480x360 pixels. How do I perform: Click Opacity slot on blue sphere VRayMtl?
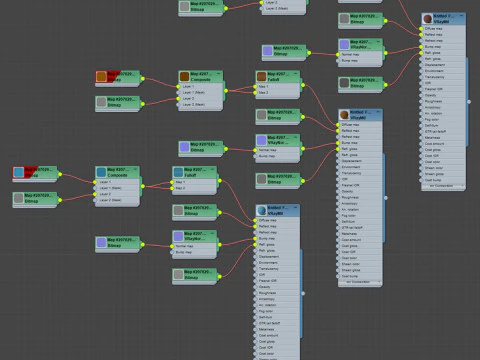click(277, 287)
